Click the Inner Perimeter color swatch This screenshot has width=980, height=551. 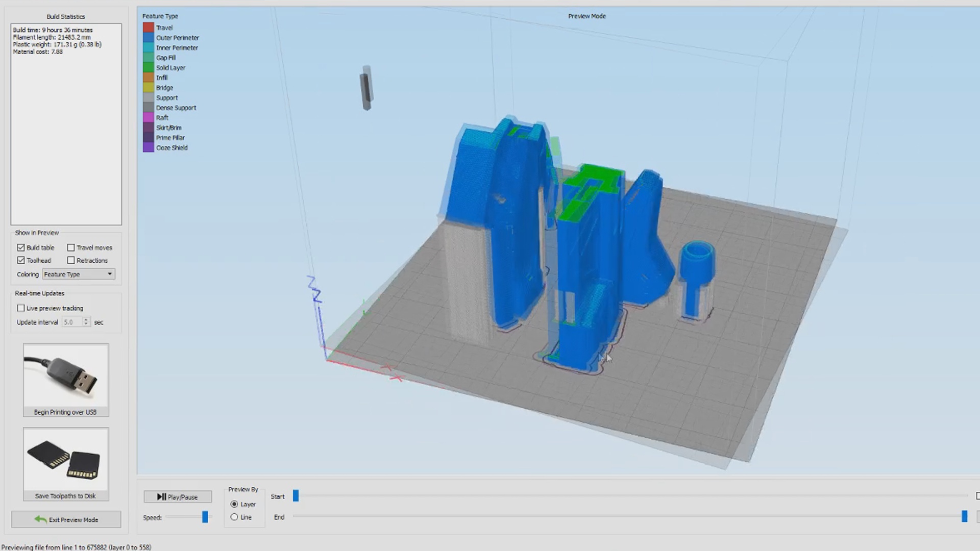pyautogui.click(x=148, y=47)
